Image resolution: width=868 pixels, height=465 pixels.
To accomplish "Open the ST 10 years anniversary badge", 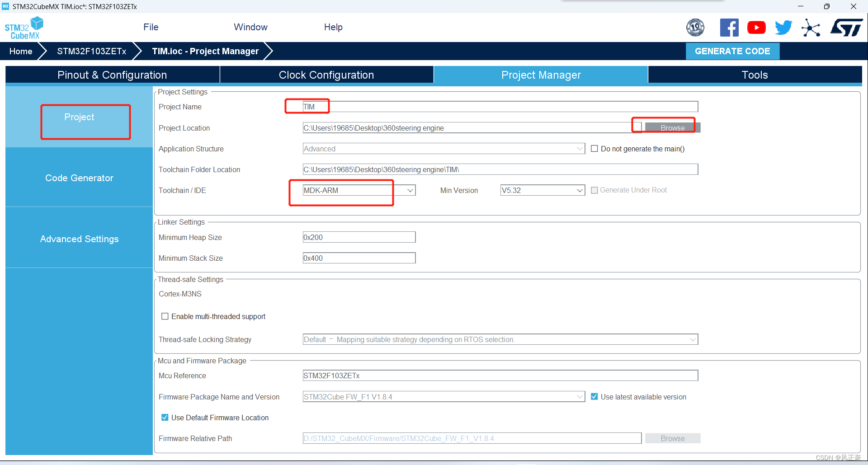I will [695, 28].
